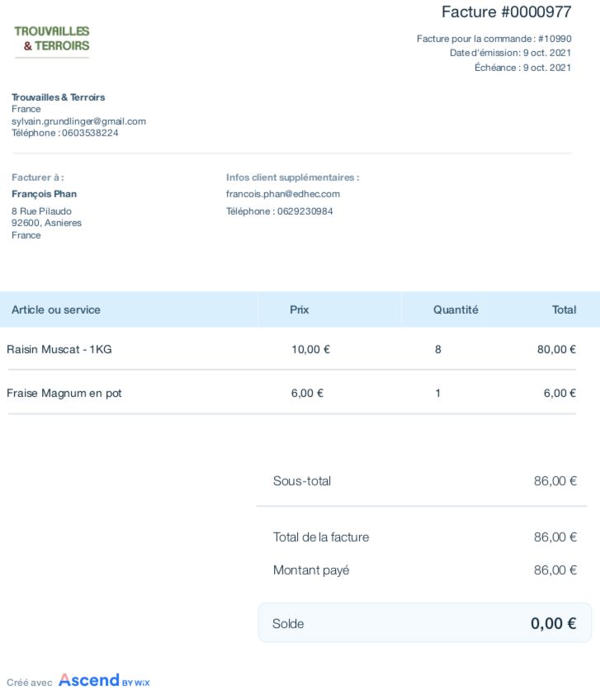Image resolution: width=600 pixels, height=700 pixels.
Task: Click the Article ou service column header
Action: pyautogui.click(x=56, y=310)
